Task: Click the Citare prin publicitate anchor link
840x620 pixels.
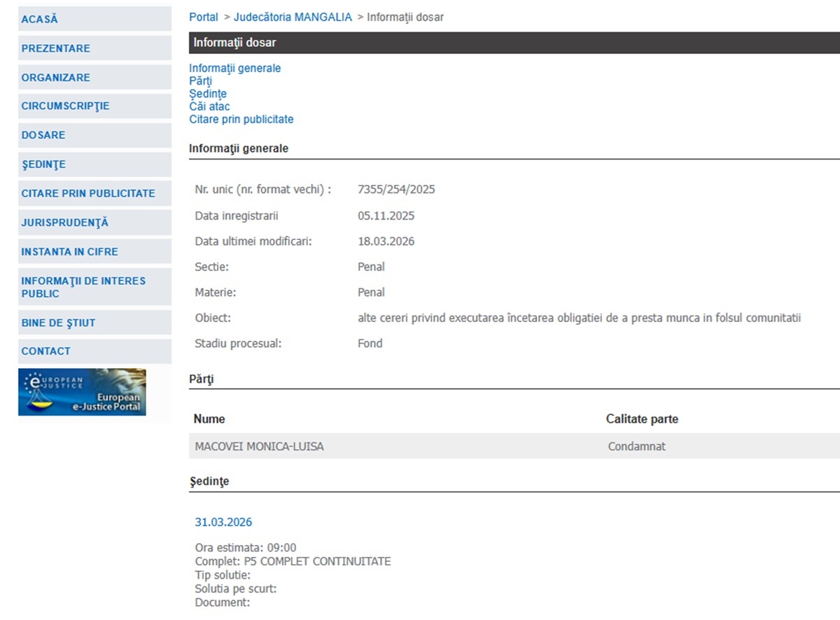Action: [241, 120]
